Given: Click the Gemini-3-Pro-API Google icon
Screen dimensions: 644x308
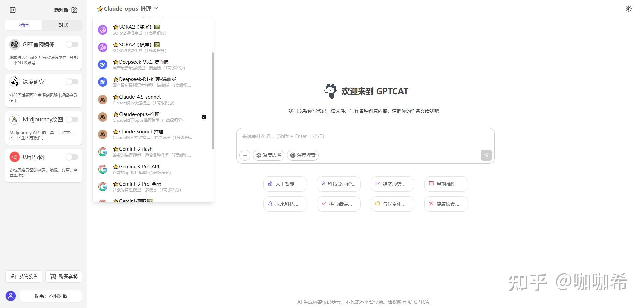Looking at the screenshot, I should coord(103,169).
